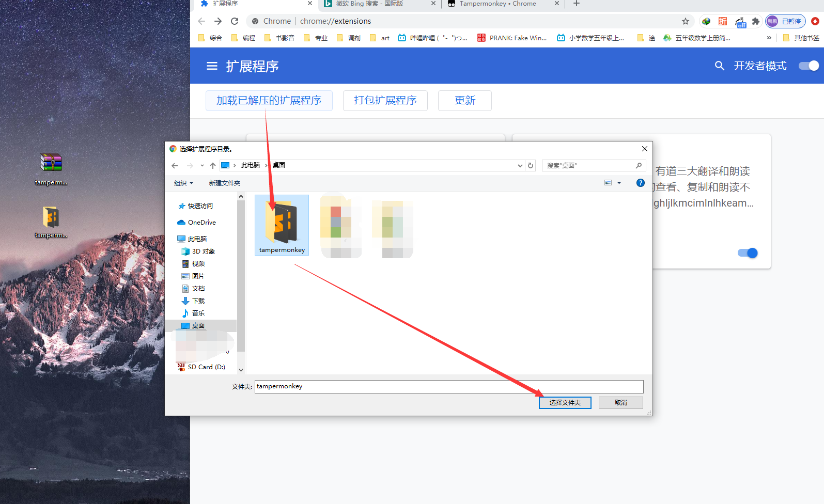Screen dimensions: 824x504
Task: Click the navigation tree scrollbar down arrow
Action: [x=241, y=370]
